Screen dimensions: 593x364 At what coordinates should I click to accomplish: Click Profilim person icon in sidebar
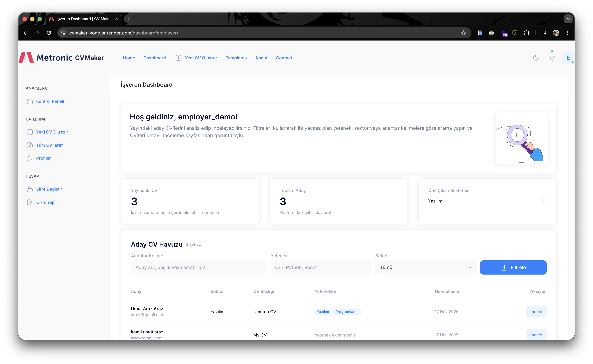pyautogui.click(x=30, y=158)
